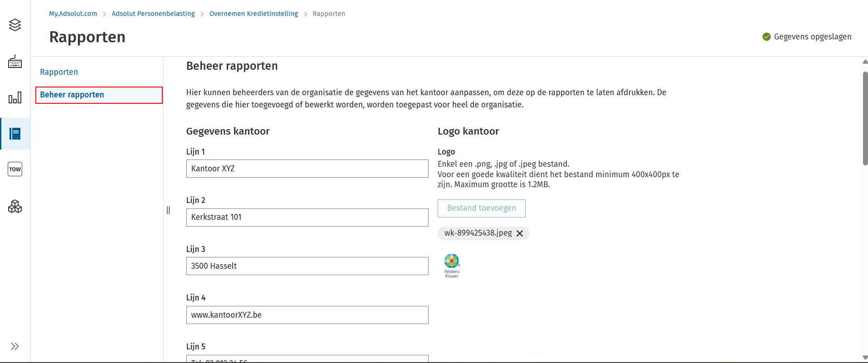Open the Rapporten menu item
868x363 pixels.
point(59,72)
